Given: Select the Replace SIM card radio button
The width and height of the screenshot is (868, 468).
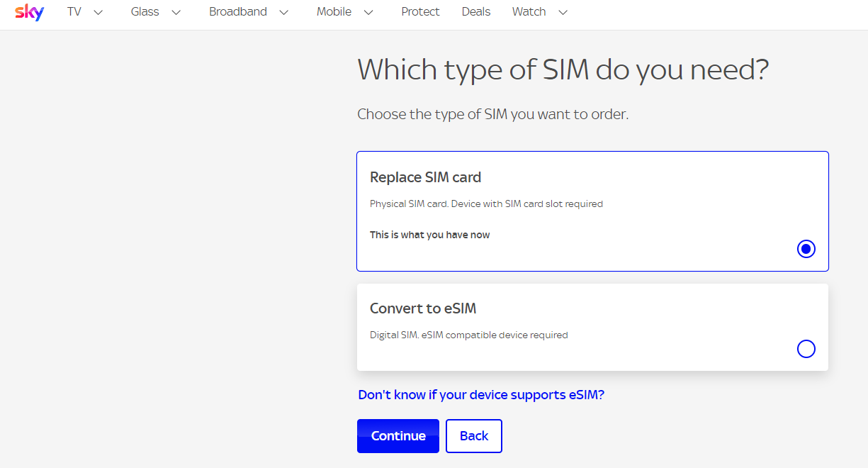Looking at the screenshot, I should [x=806, y=249].
